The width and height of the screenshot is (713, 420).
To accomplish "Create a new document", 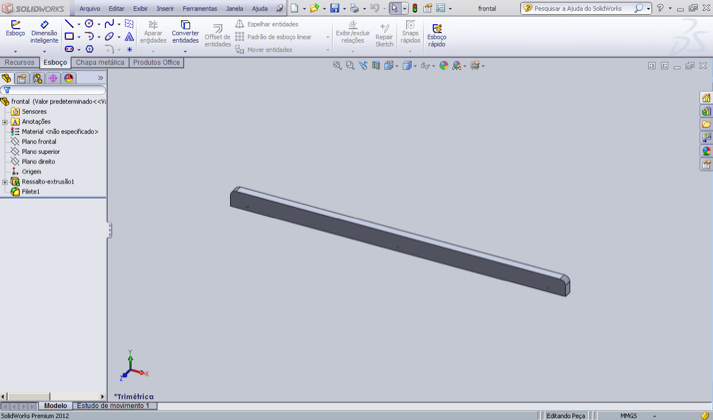I will [295, 8].
